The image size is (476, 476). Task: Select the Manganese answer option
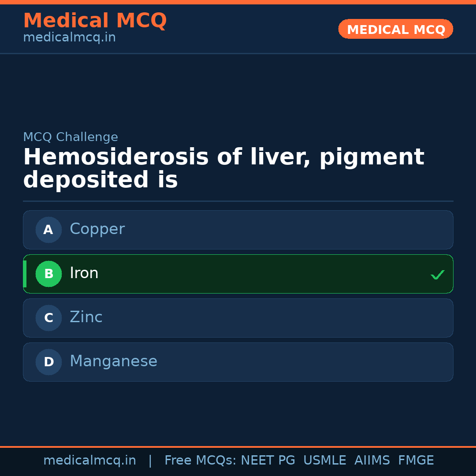(x=238, y=362)
